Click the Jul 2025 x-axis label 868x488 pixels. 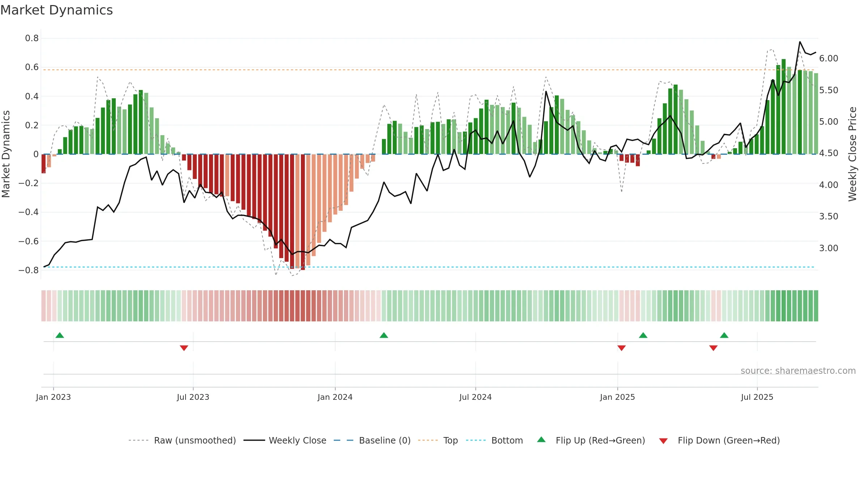tap(757, 397)
